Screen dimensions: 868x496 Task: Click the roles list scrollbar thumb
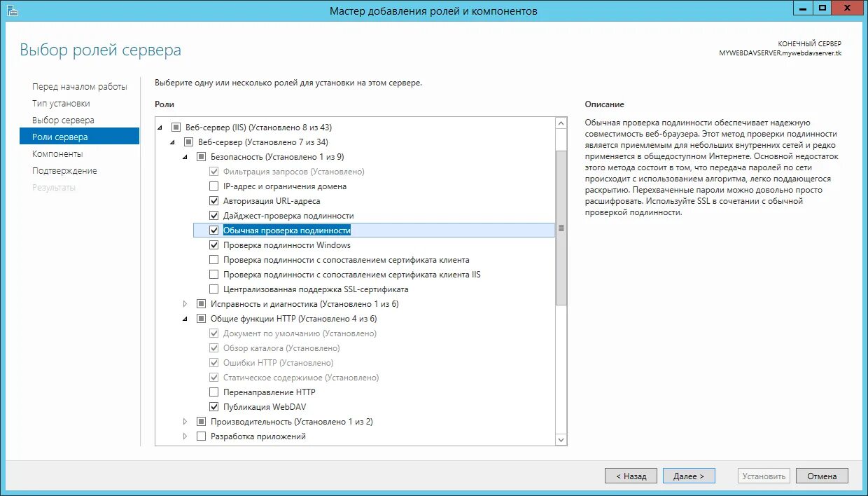pyautogui.click(x=561, y=228)
